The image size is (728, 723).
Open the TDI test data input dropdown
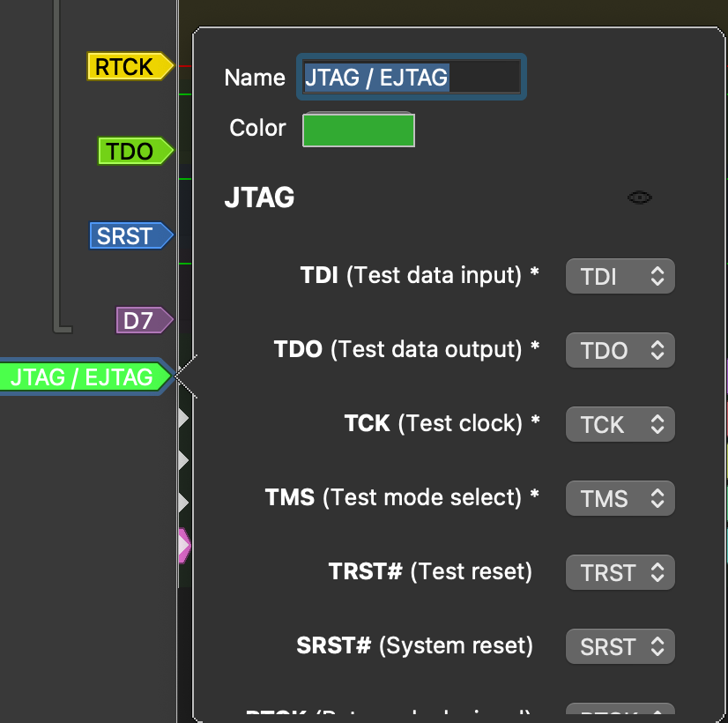pos(620,276)
